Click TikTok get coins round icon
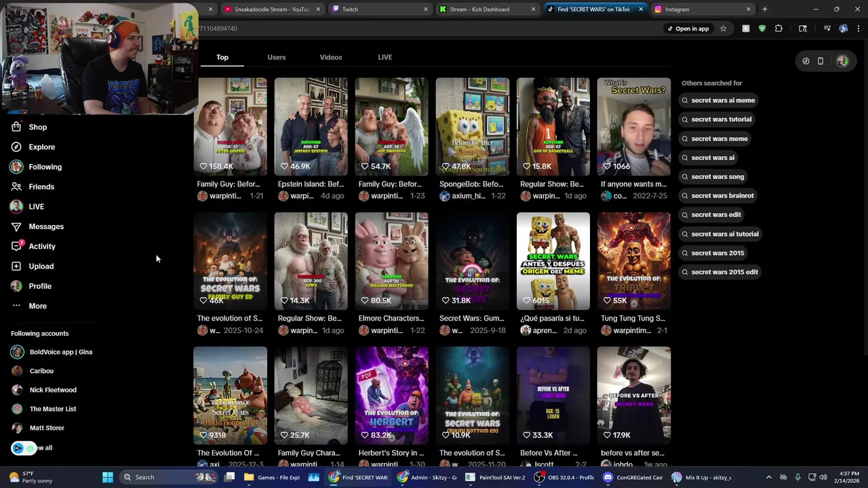 (x=806, y=61)
